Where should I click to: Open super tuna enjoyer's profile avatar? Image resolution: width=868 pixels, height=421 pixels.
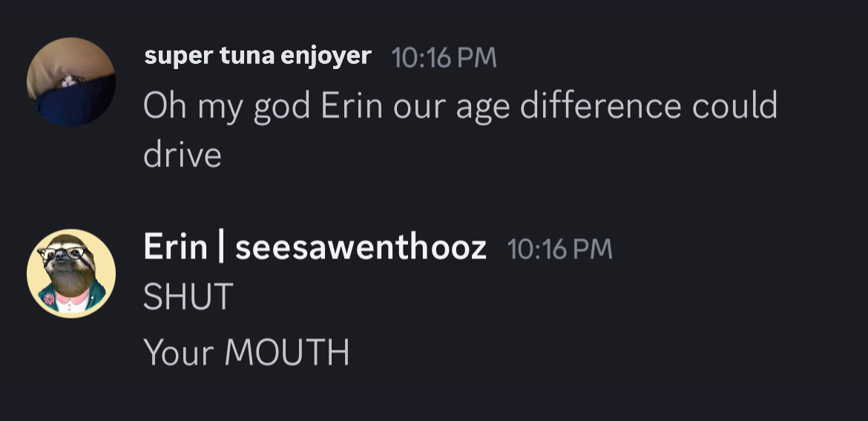[x=71, y=82]
